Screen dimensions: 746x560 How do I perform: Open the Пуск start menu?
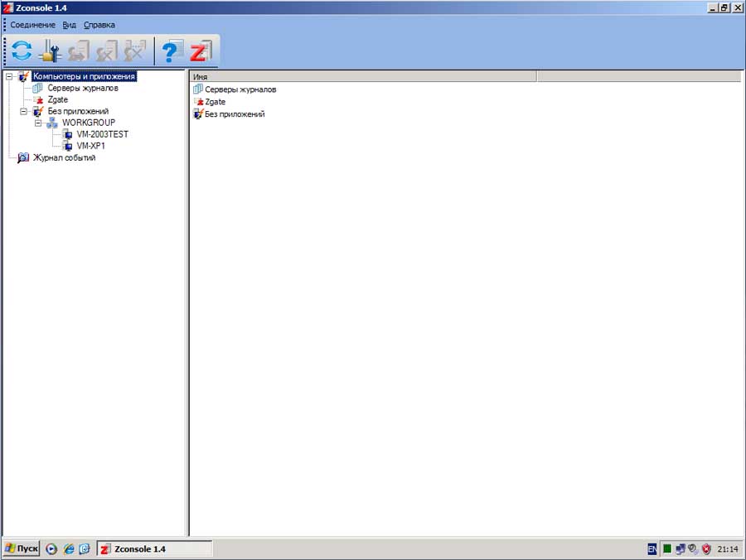pyautogui.click(x=22, y=548)
